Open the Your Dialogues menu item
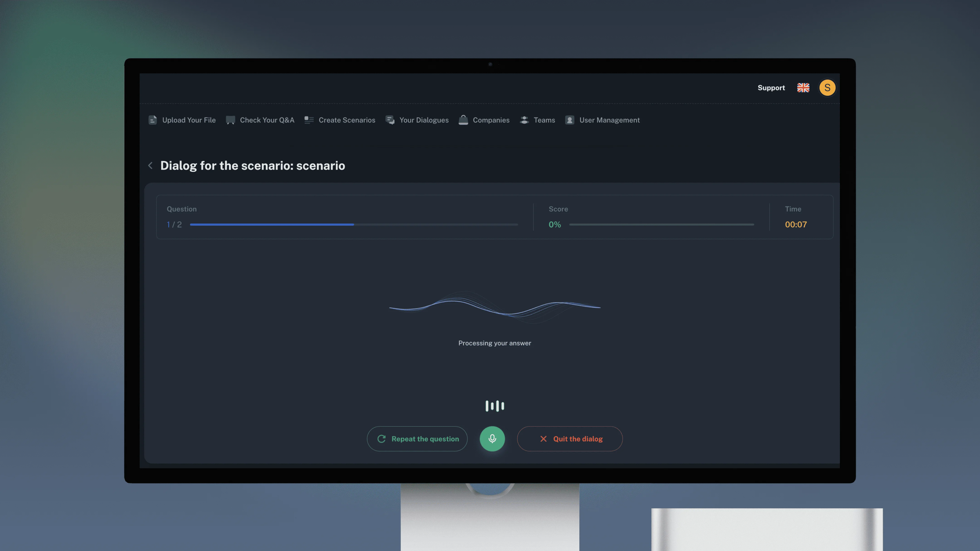980x551 pixels. (424, 120)
